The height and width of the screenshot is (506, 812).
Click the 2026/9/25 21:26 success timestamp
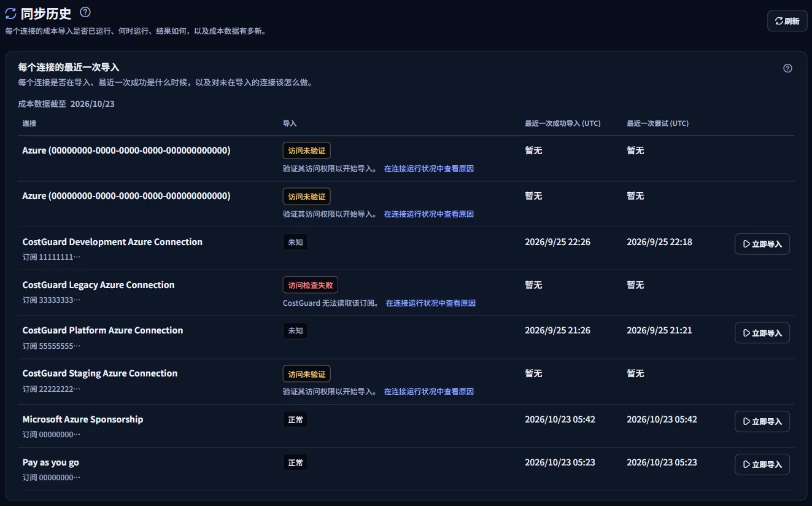(558, 330)
